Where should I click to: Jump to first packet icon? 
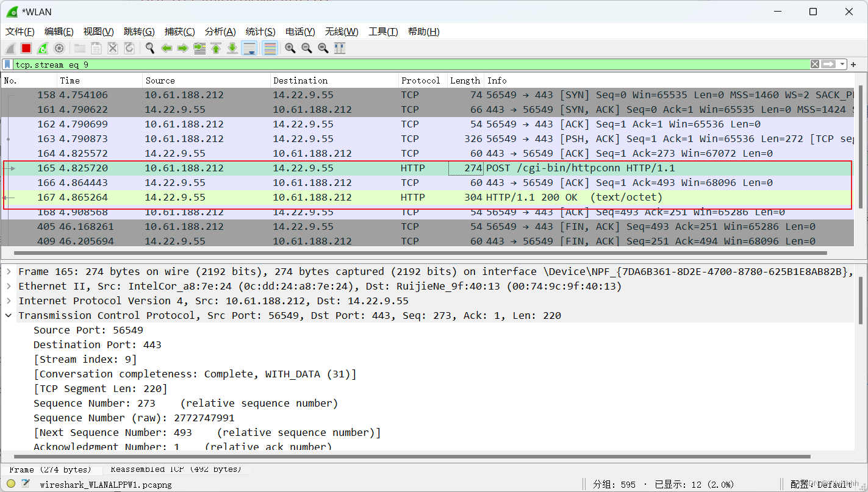(216, 48)
